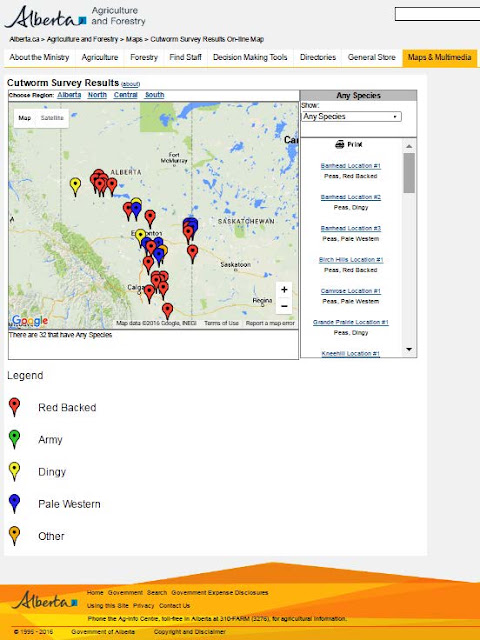Choose the Central region link
The width and height of the screenshot is (480, 640).
point(125,95)
